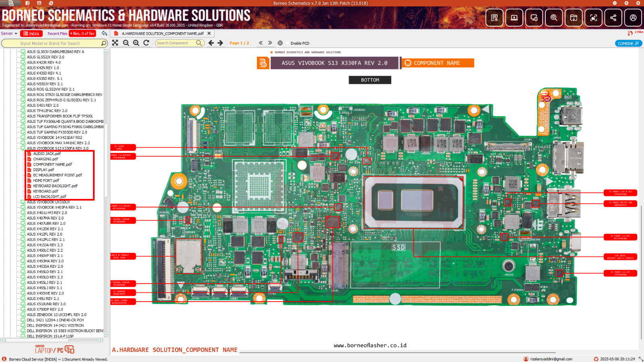Close the COMPONENT NAME.pdf tab
Screen dimensions: 644x362
(x=209, y=33)
